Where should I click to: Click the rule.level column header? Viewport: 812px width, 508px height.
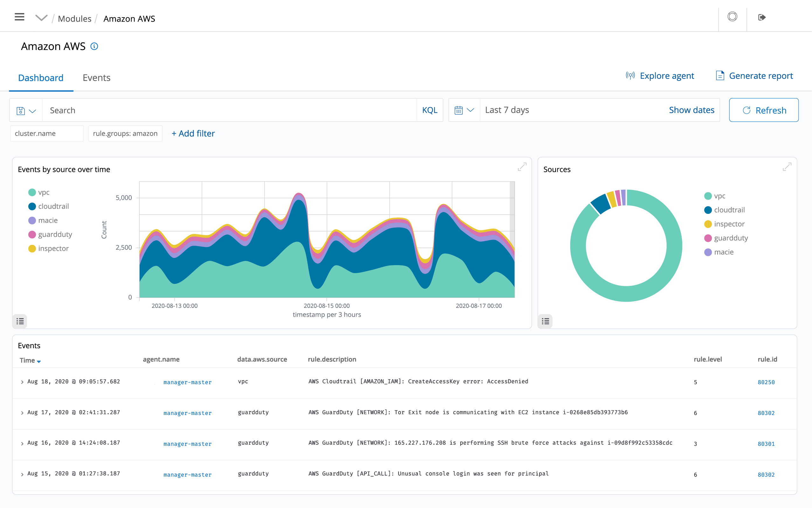(x=708, y=359)
